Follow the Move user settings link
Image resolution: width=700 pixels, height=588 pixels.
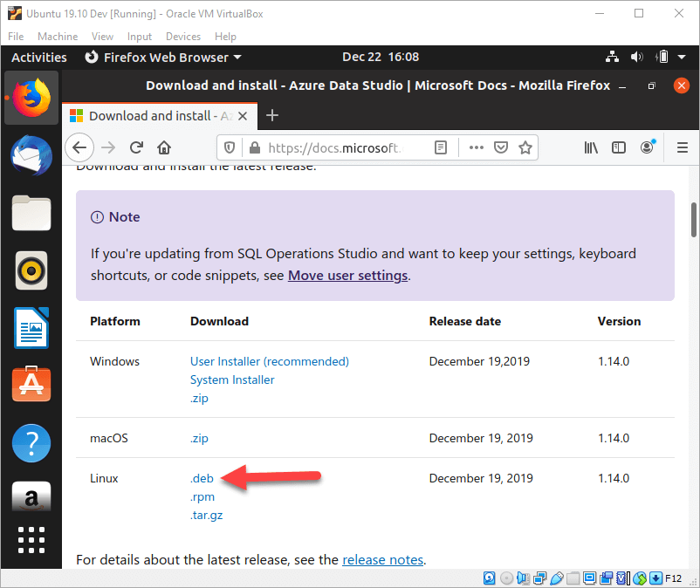[x=347, y=276]
